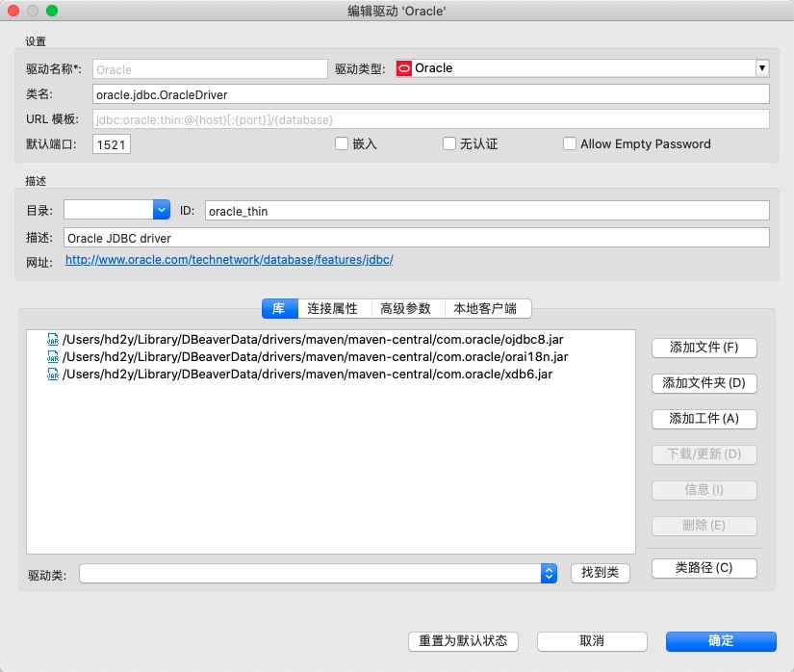
Task: Click the 添加文件 (F) button
Action: coord(704,348)
